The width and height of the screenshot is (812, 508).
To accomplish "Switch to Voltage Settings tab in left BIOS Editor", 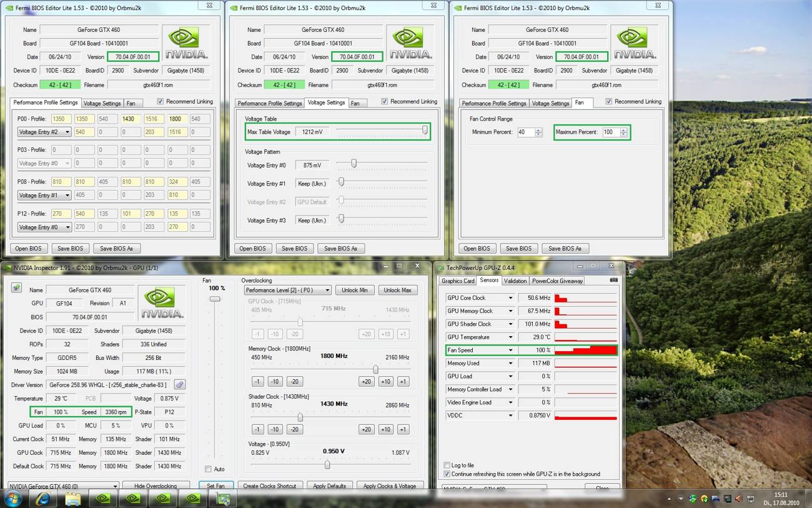I will pos(102,103).
